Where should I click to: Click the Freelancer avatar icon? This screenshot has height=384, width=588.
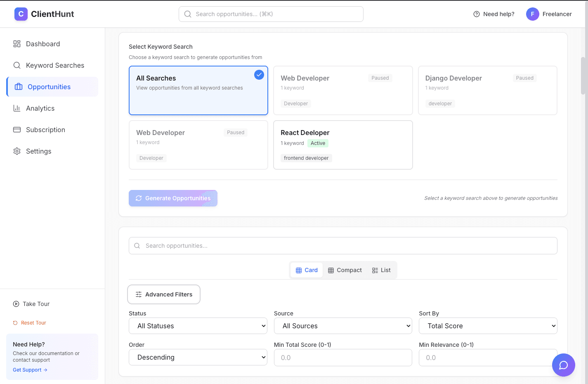532,14
